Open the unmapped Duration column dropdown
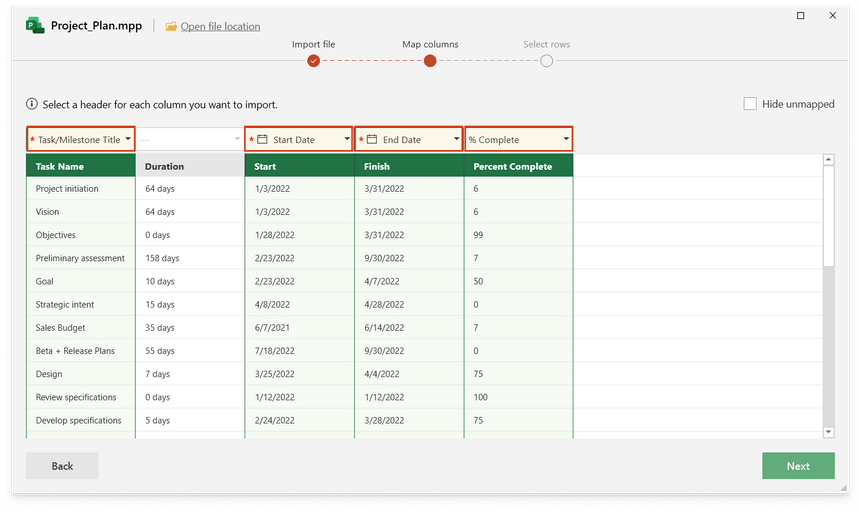The width and height of the screenshot is (861, 511). (237, 140)
